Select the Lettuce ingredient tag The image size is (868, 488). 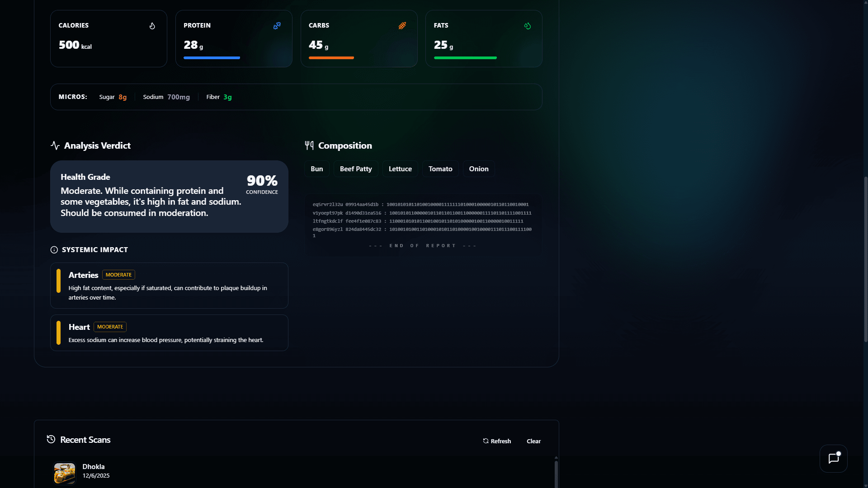pyautogui.click(x=400, y=169)
